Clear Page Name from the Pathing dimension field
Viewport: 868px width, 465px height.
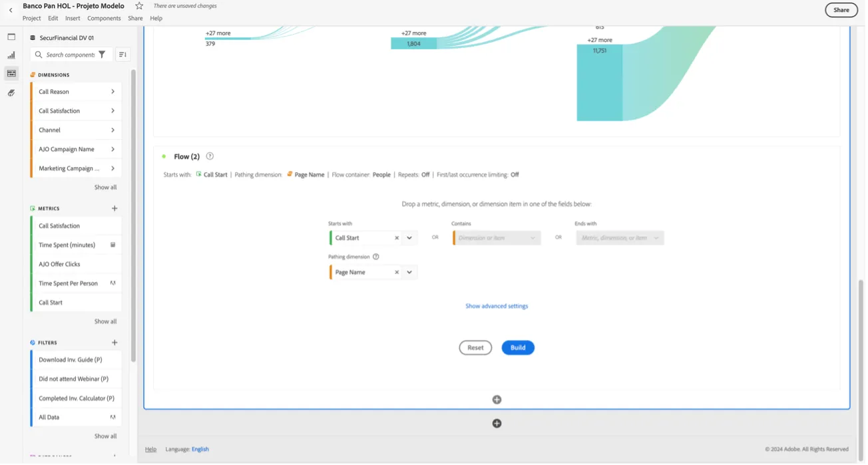397,272
